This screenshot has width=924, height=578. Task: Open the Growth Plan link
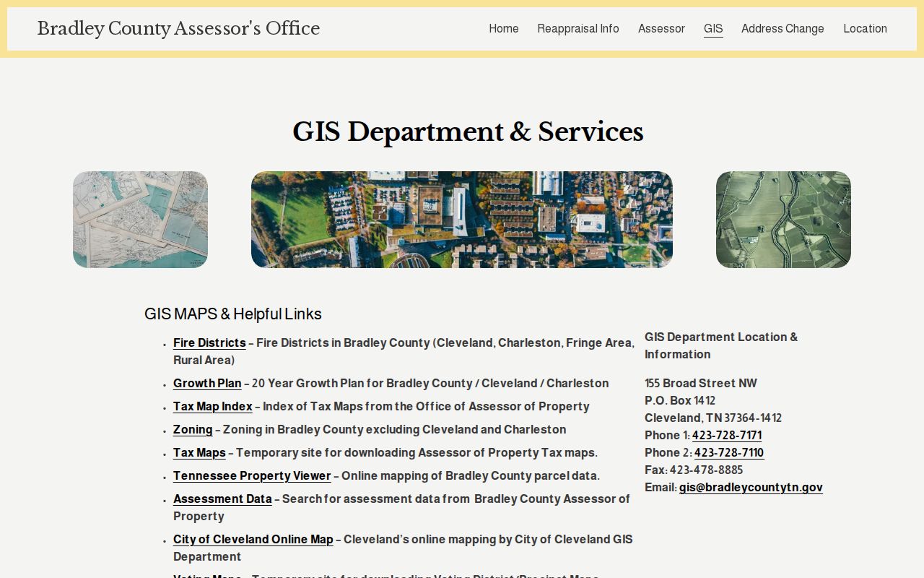pyautogui.click(x=207, y=384)
